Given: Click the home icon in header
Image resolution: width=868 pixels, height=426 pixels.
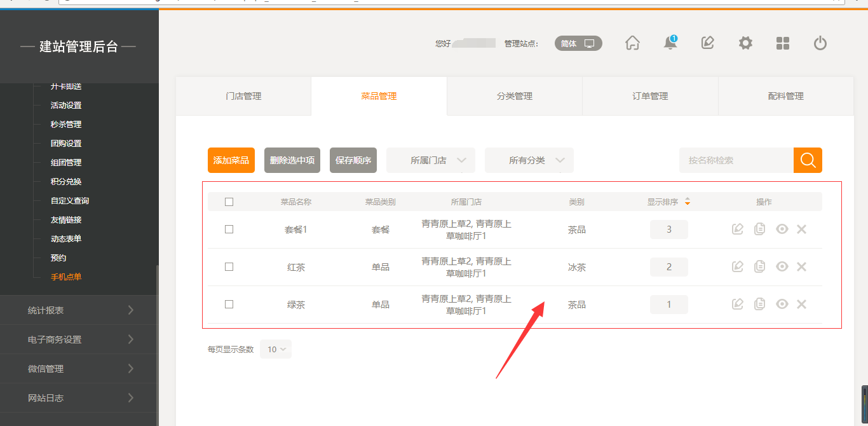Looking at the screenshot, I should (632, 43).
